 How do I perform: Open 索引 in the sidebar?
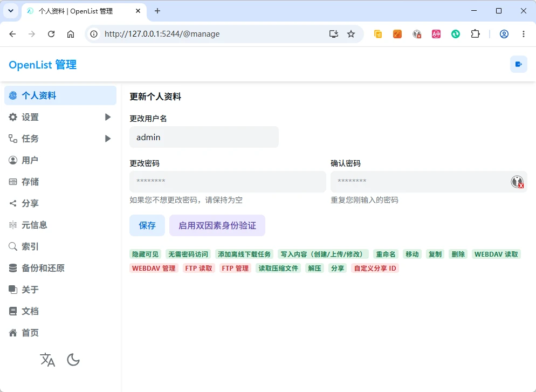pos(60,246)
